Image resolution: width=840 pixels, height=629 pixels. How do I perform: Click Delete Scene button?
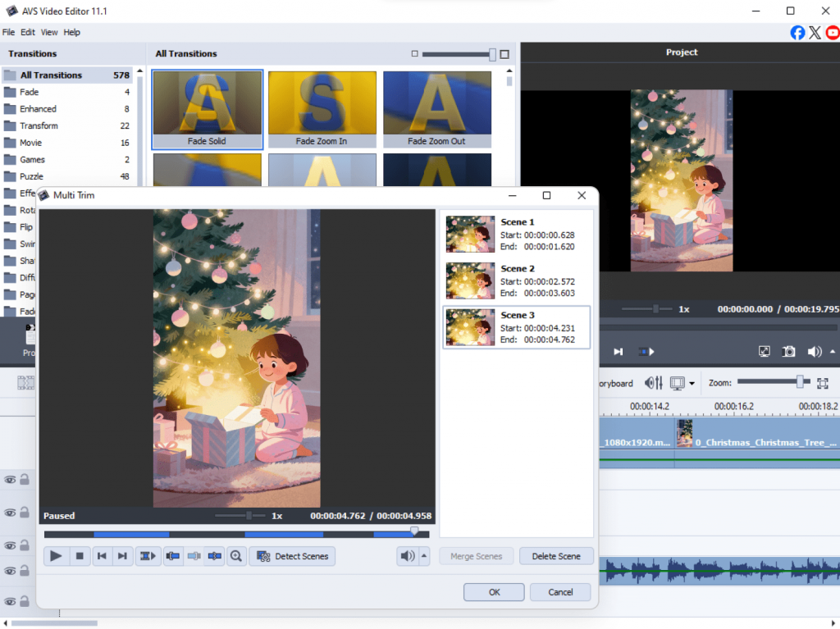(x=556, y=556)
